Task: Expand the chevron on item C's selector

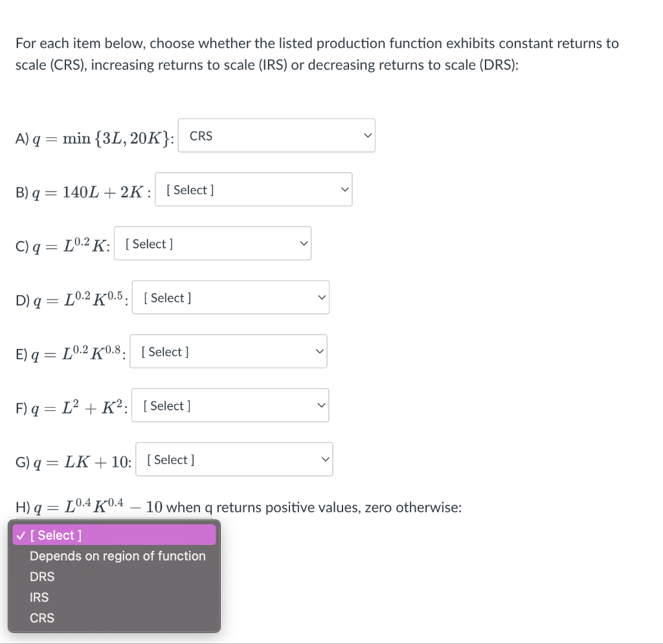Action: tap(303, 243)
